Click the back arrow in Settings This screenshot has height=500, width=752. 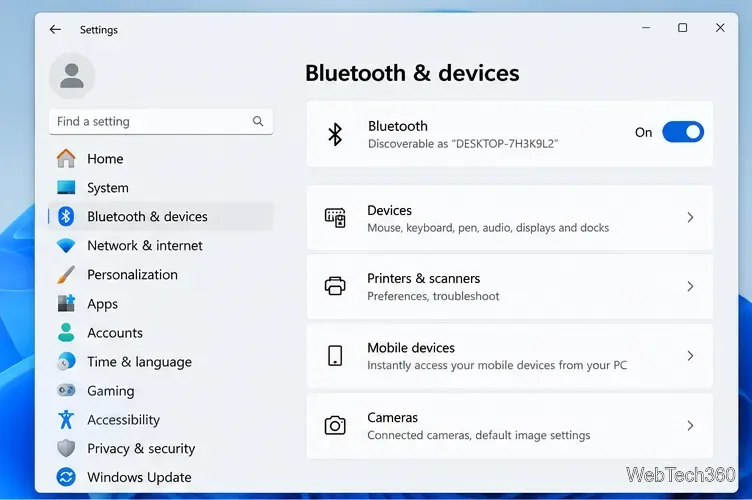tap(55, 30)
